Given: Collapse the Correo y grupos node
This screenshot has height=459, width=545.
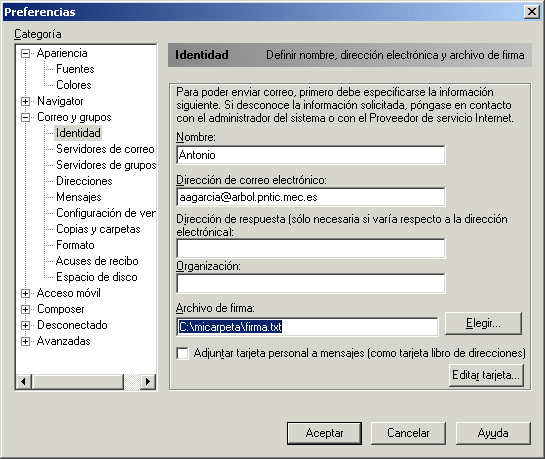Looking at the screenshot, I should tap(25, 117).
